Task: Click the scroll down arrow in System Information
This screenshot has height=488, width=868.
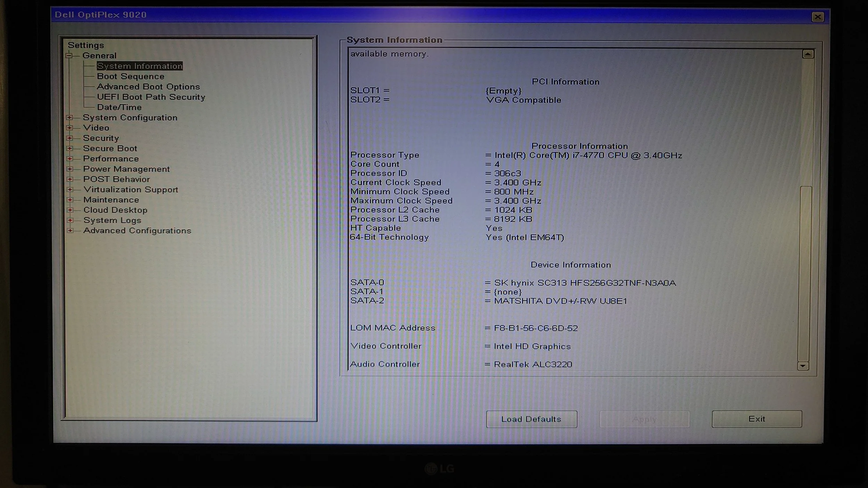Action: [802, 366]
